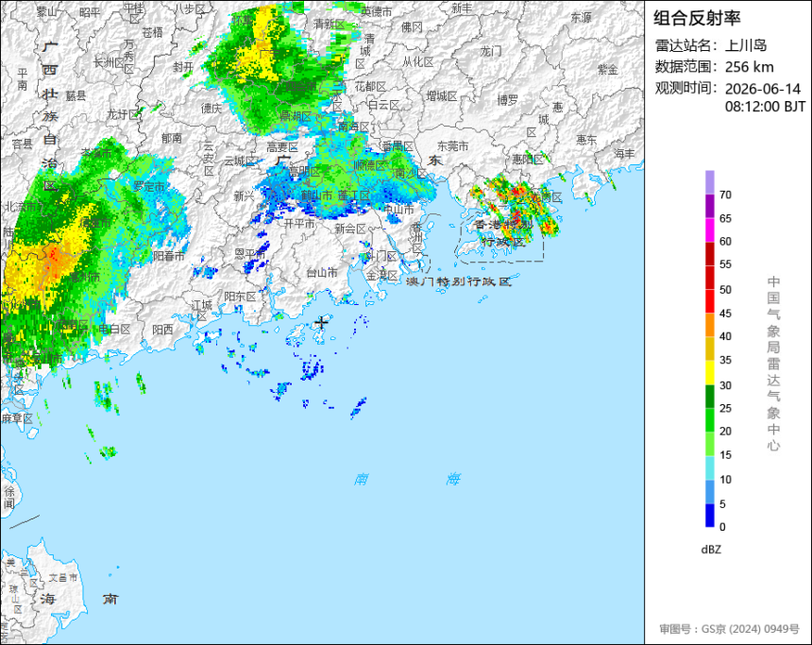Select the 25–30 dBZ dark green swatch
This screenshot has width=812, height=645.
709,397
